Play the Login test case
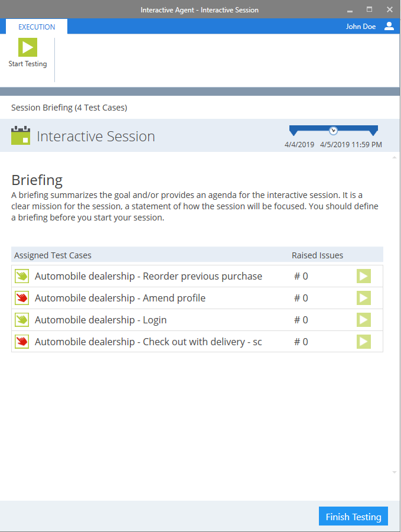 click(x=363, y=320)
